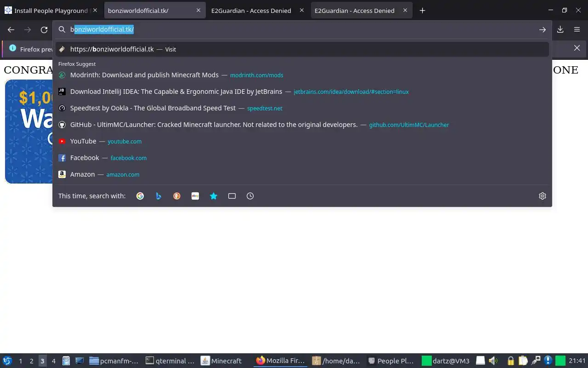Viewport: 588px width, 368px height.
Task: Go back with the back arrow
Action: tap(11, 29)
